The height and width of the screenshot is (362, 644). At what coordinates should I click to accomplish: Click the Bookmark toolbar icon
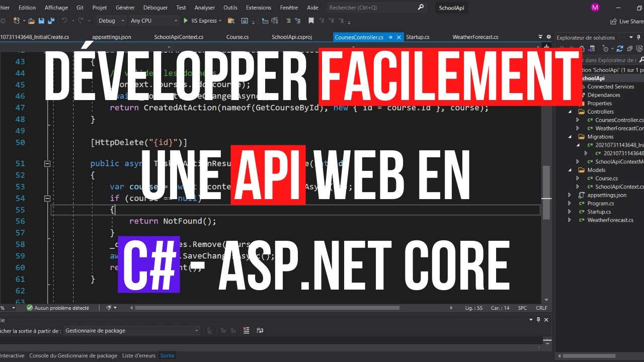tap(311, 21)
